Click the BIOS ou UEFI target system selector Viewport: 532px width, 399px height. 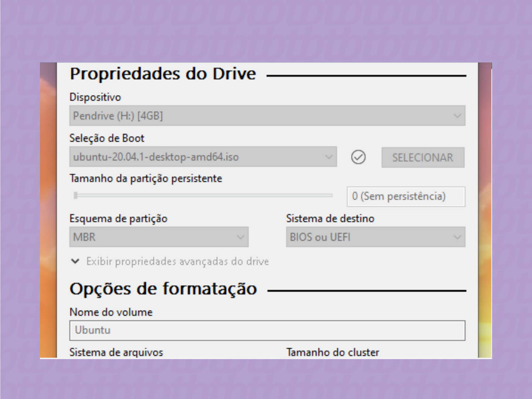click(376, 237)
